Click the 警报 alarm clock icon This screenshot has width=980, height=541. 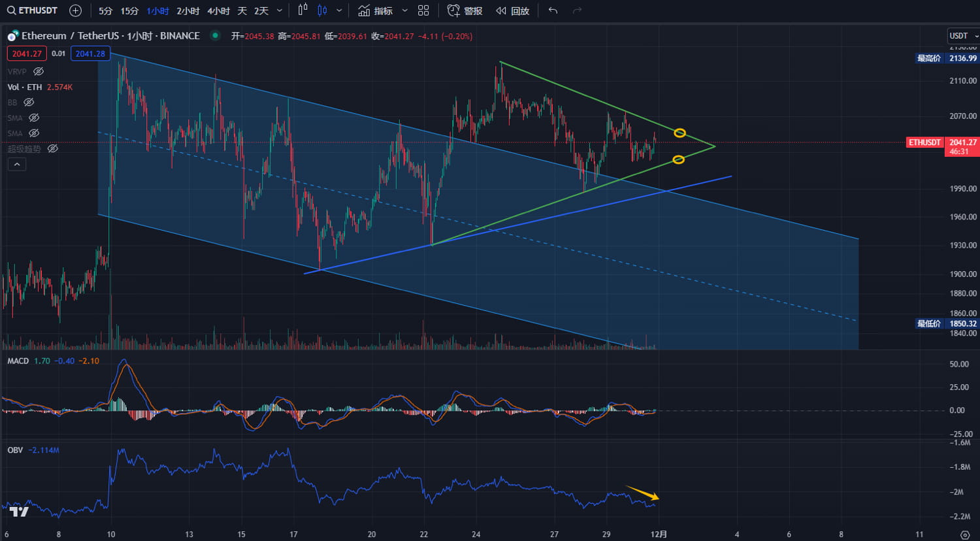[x=453, y=10]
